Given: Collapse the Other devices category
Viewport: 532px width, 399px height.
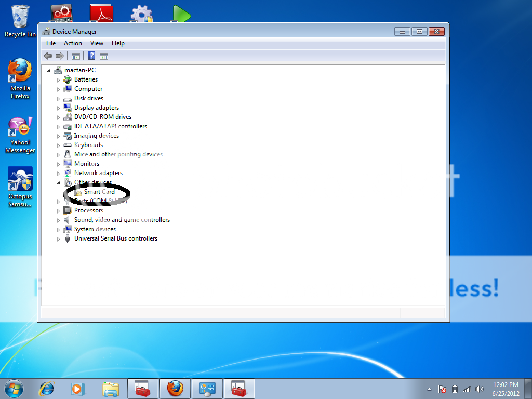Looking at the screenshot, I should pos(59,182).
